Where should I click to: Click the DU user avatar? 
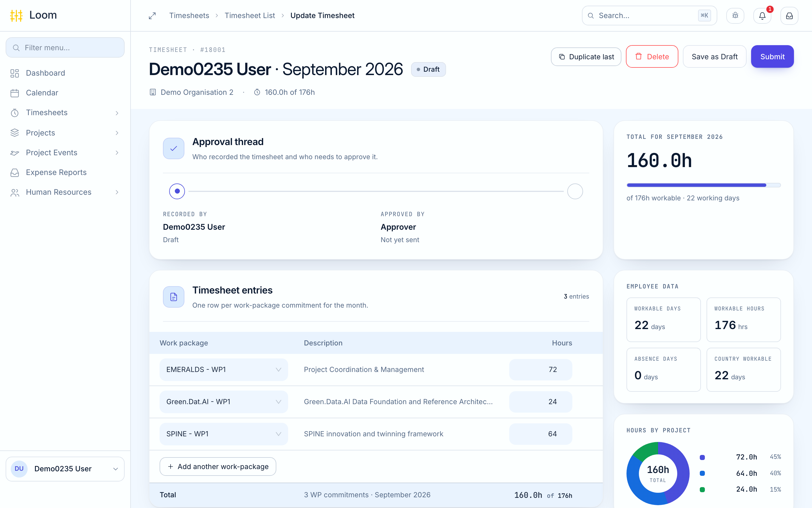point(19,469)
